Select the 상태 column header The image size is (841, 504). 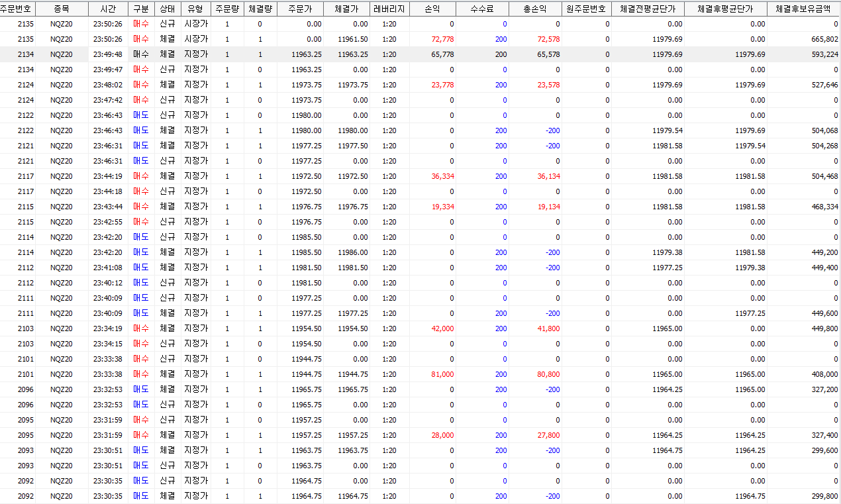[x=168, y=9]
